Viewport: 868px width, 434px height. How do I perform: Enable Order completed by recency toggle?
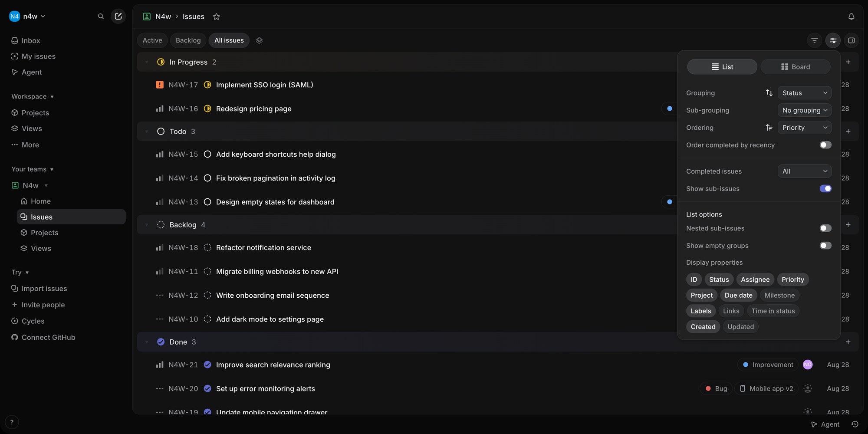coord(825,145)
